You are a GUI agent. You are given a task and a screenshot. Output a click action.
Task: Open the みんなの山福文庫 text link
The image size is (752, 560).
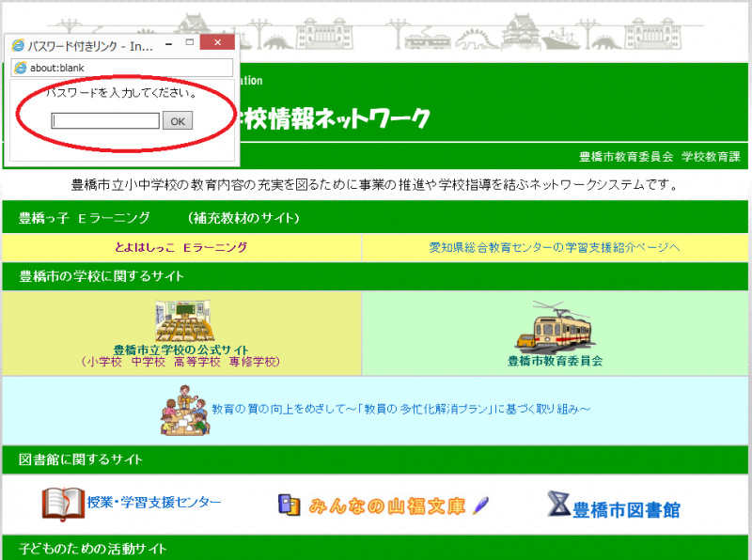pyautogui.click(x=387, y=506)
